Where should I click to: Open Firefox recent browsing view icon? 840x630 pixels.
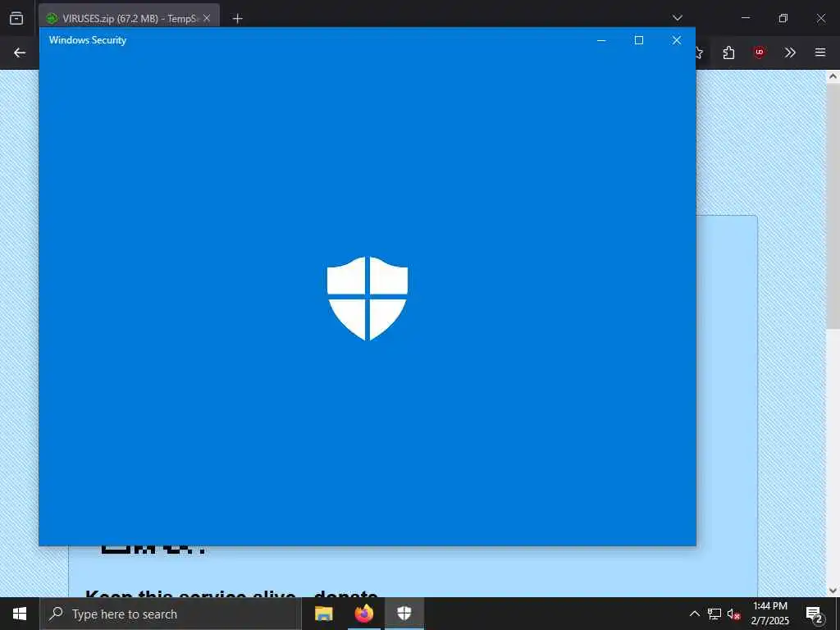pos(16,18)
